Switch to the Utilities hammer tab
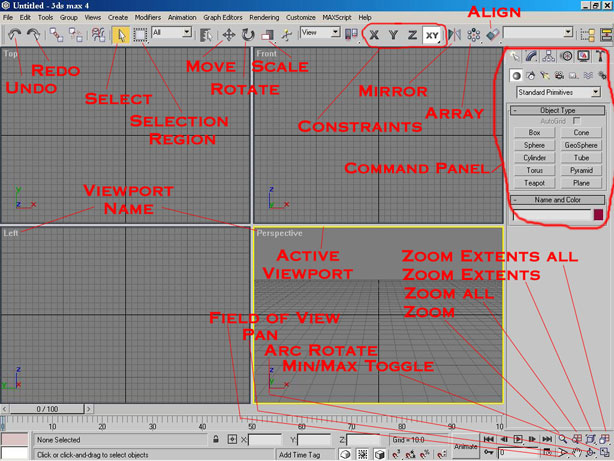The image size is (614, 461). click(600, 56)
